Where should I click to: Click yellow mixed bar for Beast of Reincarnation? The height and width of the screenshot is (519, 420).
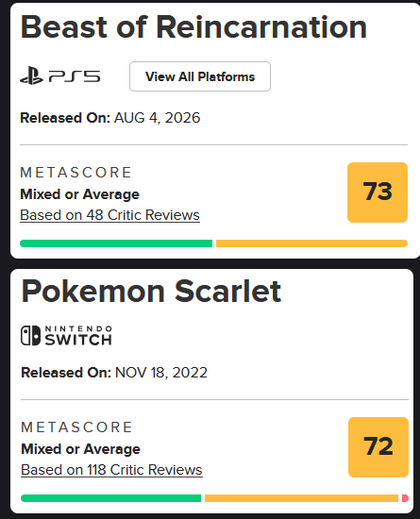(x=311, y=243)
